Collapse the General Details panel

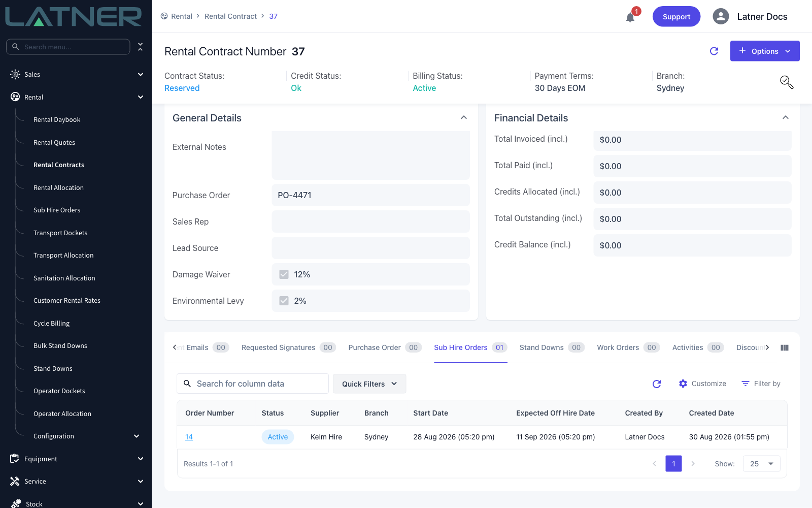(464, 117)
